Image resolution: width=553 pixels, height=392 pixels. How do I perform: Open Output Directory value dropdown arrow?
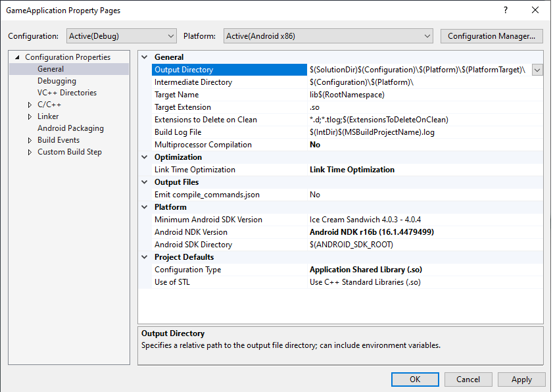click(537, 70)
